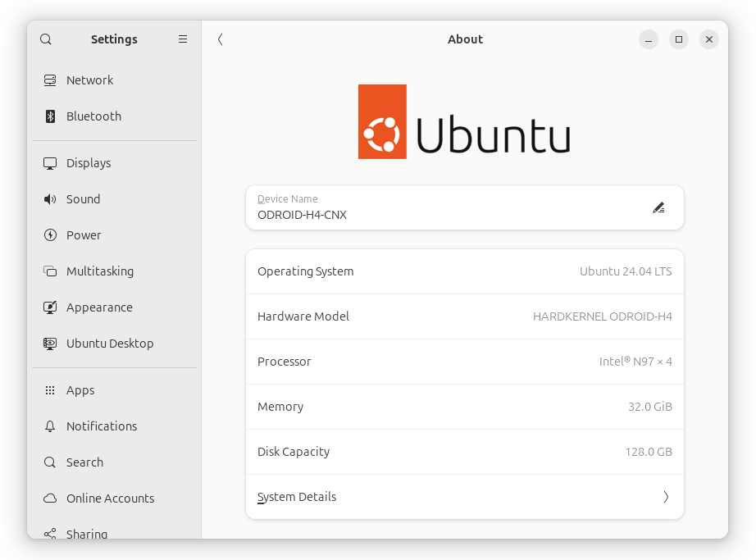The height and width of the screenshot is (560, 756).
Task: Click HARDKERNEL ODROID-H4 value
Action: (x=602, y=316)
